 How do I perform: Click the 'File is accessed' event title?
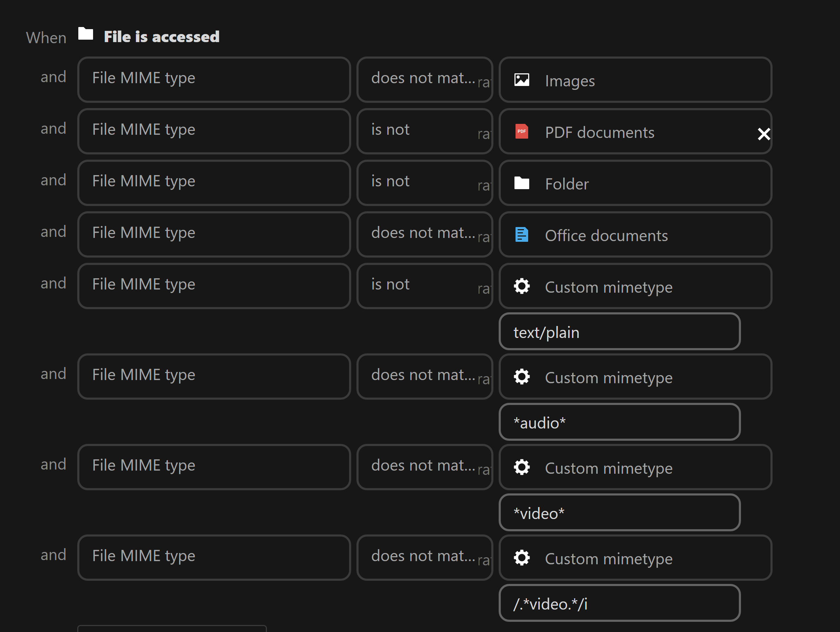point(162,36)
